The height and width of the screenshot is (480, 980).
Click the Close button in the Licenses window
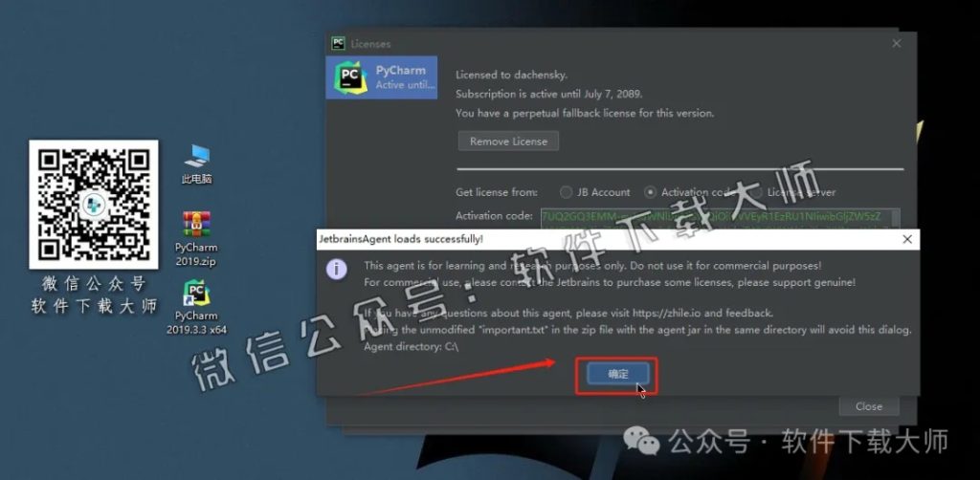[869, 406]
